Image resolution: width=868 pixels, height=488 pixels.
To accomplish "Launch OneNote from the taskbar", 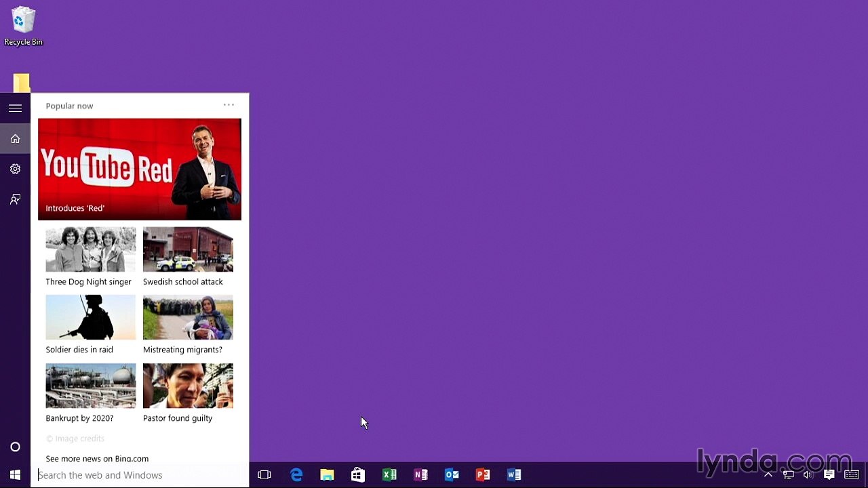I will (420, 475).
